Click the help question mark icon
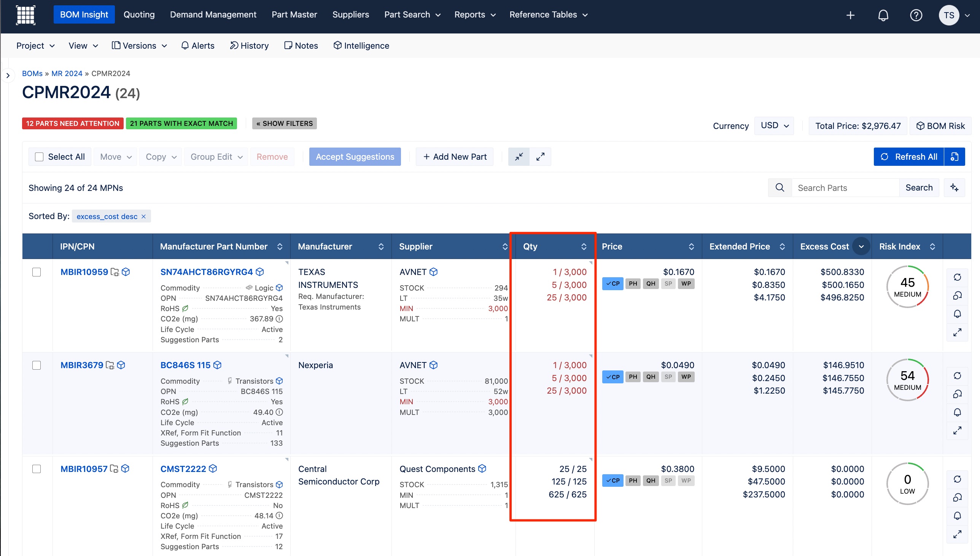980x556 pixels. [x=916, y=15]
